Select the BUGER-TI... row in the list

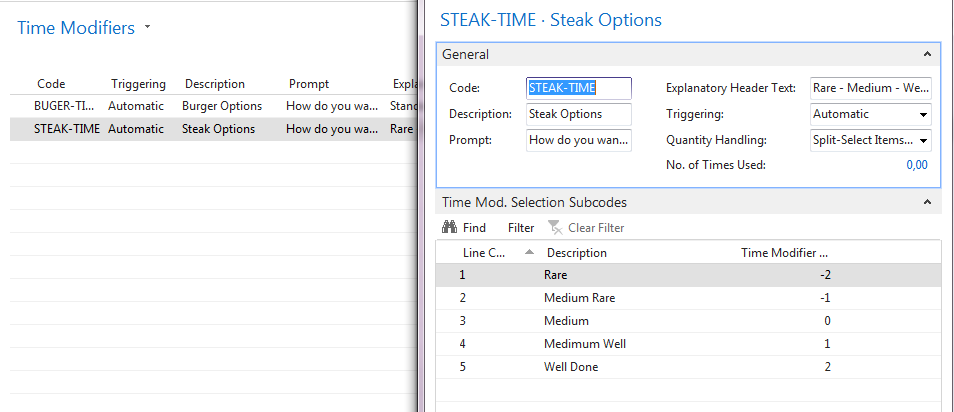[65, 105]
